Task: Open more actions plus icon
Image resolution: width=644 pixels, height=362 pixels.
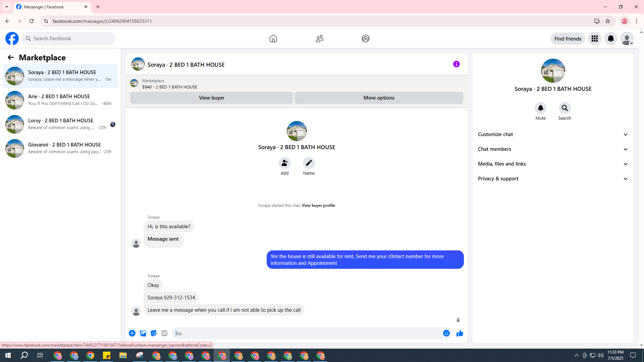Action: click(132, 333)
